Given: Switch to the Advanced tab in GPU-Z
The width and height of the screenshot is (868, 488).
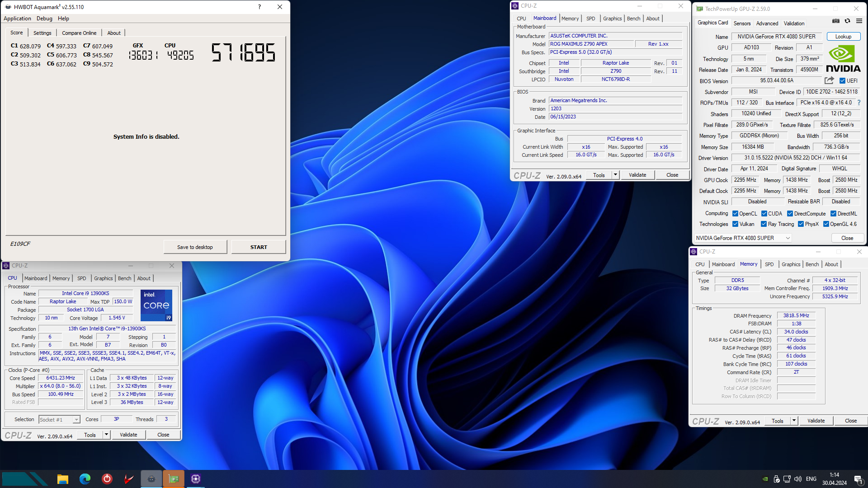Looking at the screenshot, I should (767, 23).
